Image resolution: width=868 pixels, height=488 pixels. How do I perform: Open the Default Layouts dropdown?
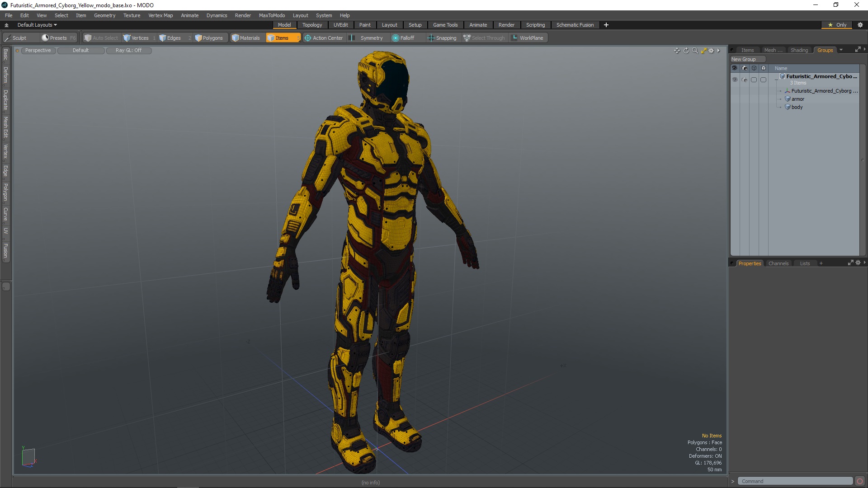(37, 25)
